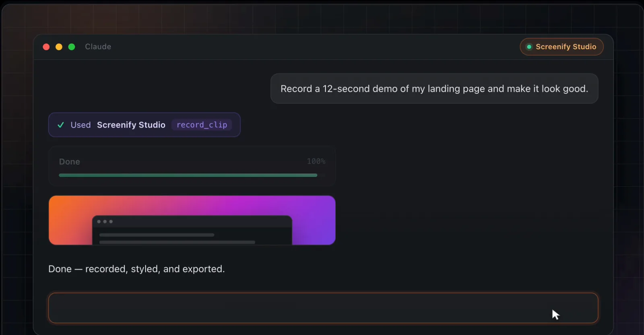Click the green status dot in Screenify Studio badge
This screenshot has height=335, width=644.
pyautogui.click(x=529, y=47)
